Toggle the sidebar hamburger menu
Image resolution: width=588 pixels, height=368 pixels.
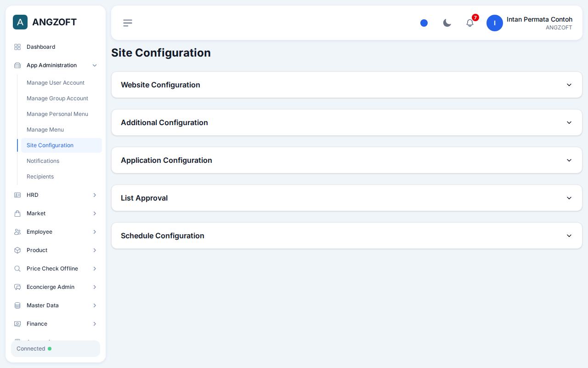[x=128, y=23]
